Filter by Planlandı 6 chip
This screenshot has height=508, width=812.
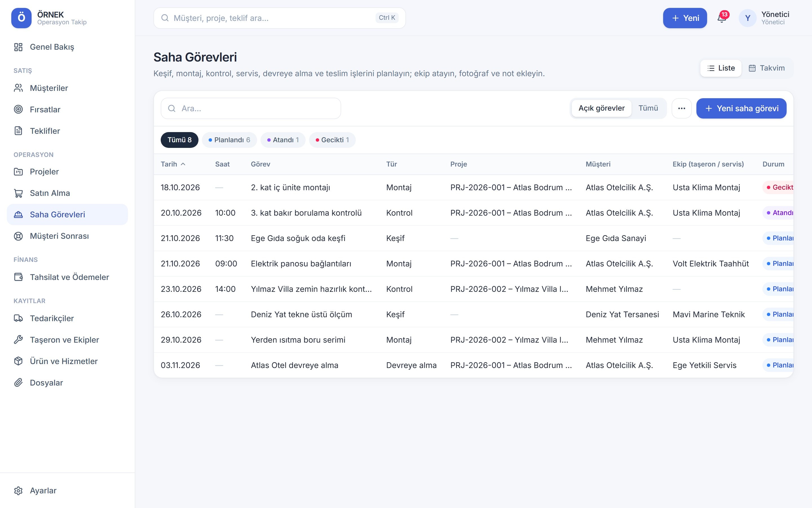(x=230, y=140)
